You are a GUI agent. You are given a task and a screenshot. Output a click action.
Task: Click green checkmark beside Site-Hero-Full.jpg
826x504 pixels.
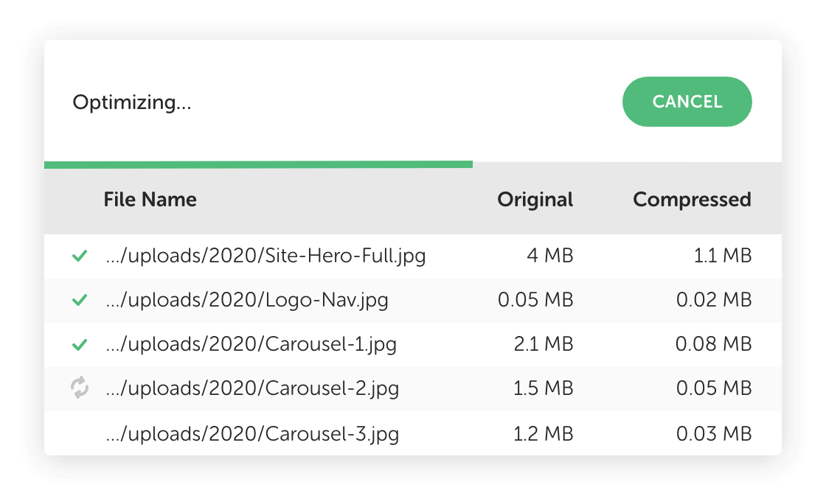pos(80,256)
